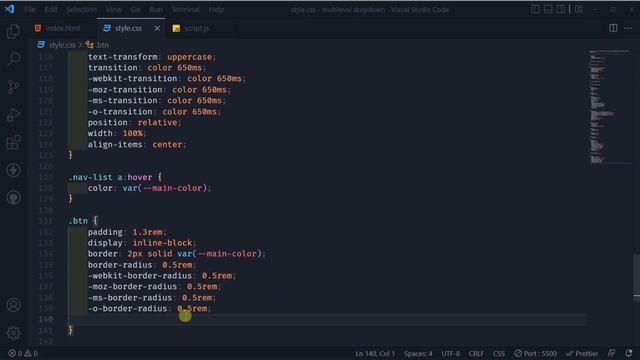The image size is (640, 360).
Task: Click the .btn selector text
Action: [x=78, y=221]
